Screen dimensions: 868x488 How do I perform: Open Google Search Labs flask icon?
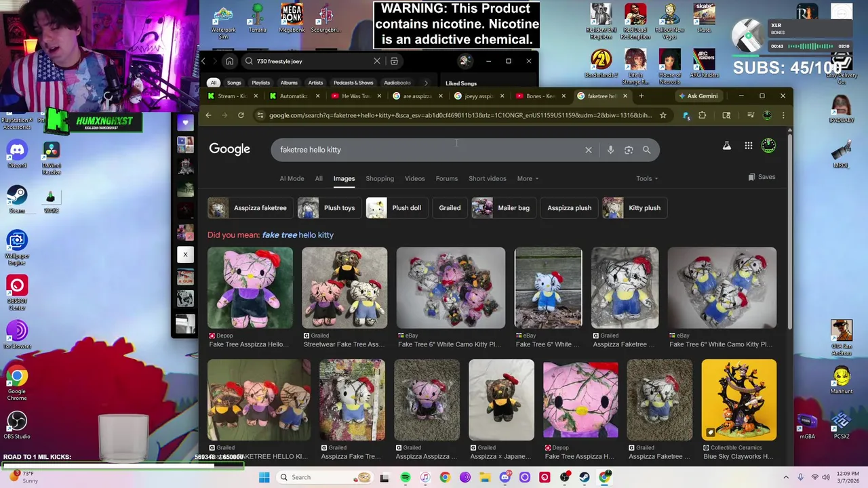coord(726,146)
